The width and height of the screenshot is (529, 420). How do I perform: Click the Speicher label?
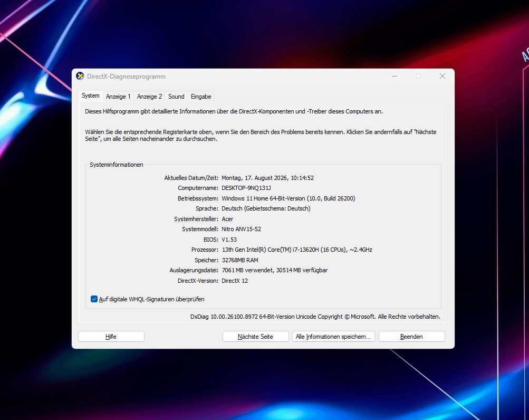click(206, 260)
